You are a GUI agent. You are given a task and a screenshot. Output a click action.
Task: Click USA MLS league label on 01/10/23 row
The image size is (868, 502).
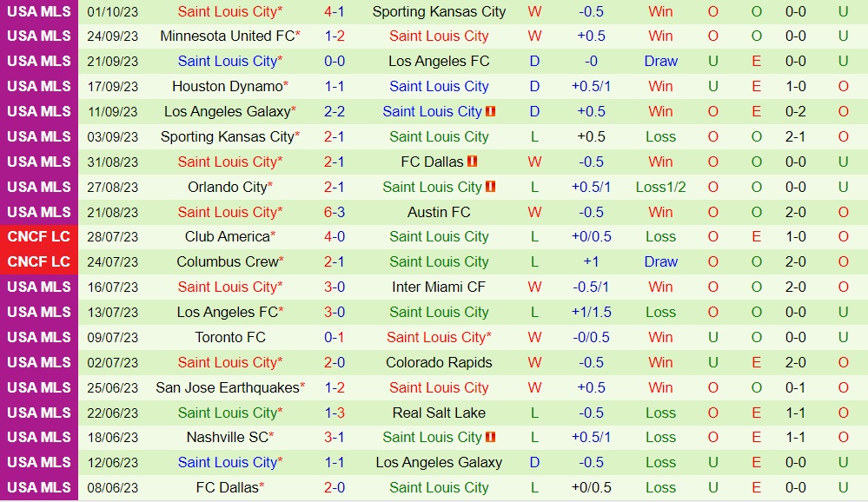(x=39, y=11)
